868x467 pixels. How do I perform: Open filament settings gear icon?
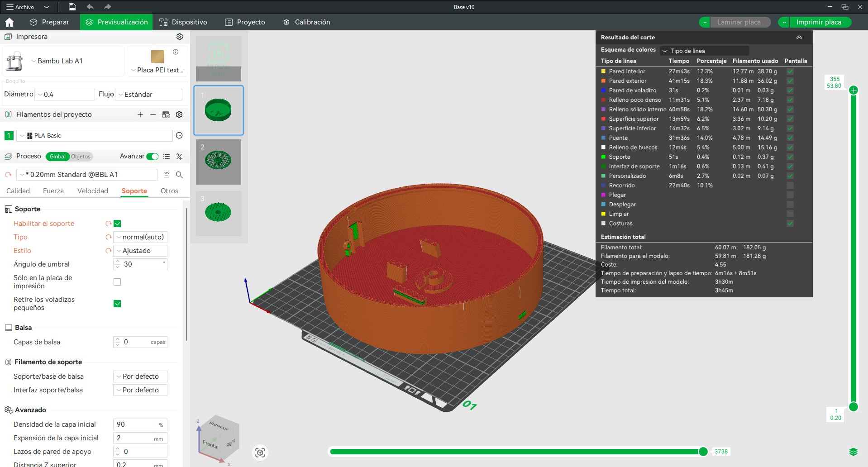click(179, 114)
